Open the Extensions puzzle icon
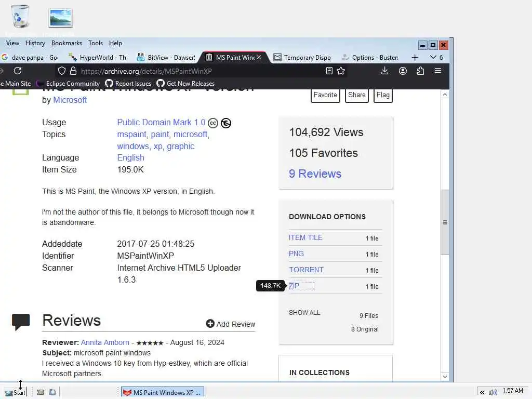This screenshot has width=532, height=399. 420,71
